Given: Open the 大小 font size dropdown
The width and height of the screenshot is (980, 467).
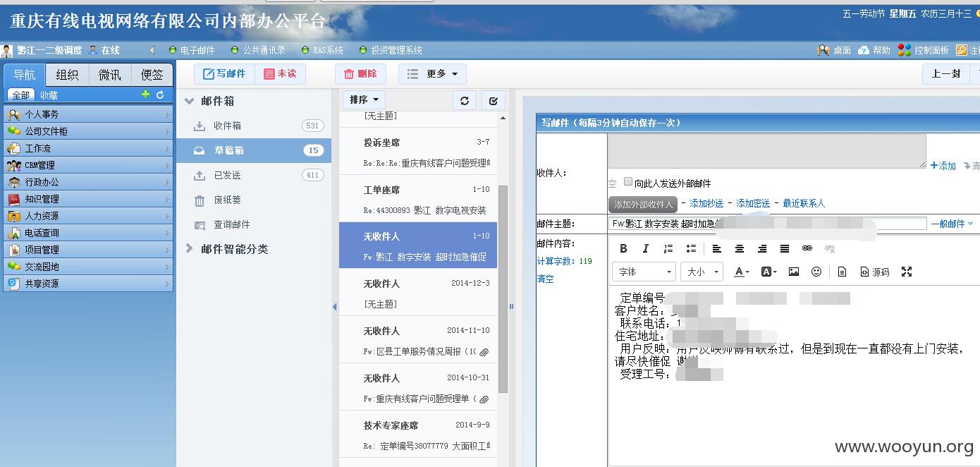Looking at the screenshot, I should pyautogui.click(x=702, y=272).
